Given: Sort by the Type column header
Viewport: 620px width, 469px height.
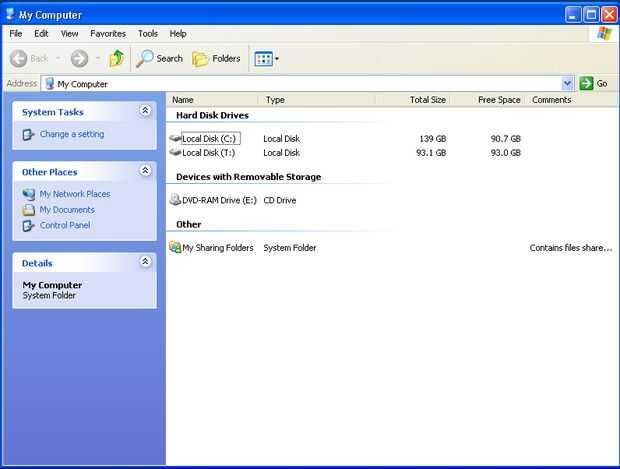Looking at the screenshot, I should pos(316,100).
